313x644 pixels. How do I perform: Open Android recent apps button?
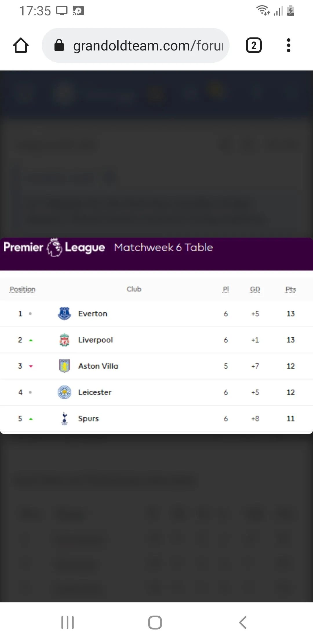[x=68, y=623]
